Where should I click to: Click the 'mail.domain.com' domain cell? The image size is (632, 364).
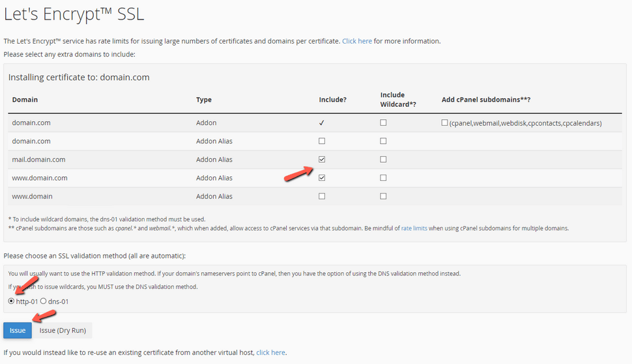click(38, 160)
